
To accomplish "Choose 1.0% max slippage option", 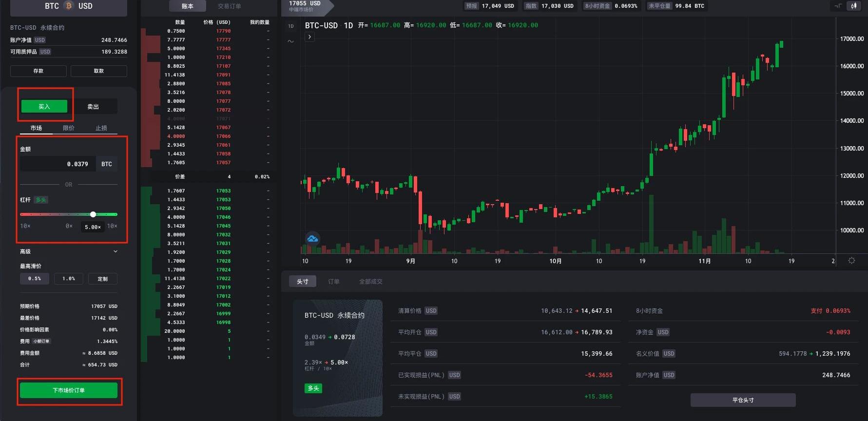I will tap(69, 279).
